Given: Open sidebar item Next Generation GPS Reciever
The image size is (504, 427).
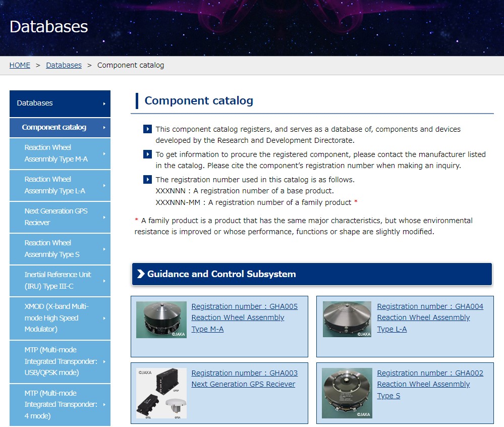Looking at the screenshot, I should 60,217.
